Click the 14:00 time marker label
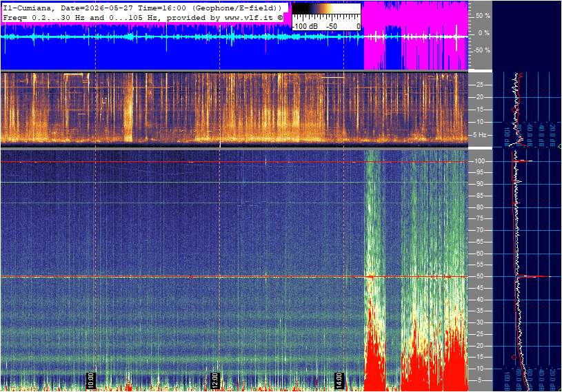Viewport: 562px width, 392px height. [x=339, y=380]
